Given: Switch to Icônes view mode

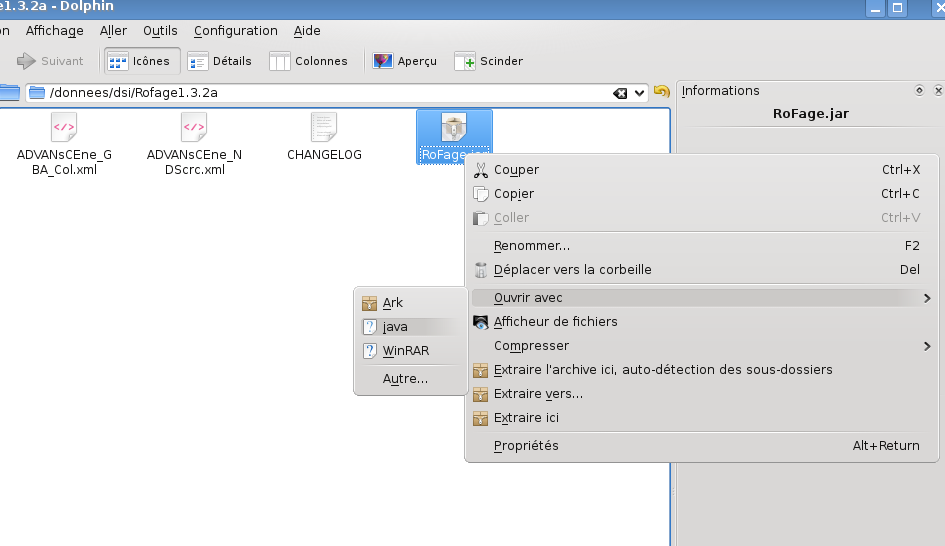Looking at the screenshot, I should (141, 61).
